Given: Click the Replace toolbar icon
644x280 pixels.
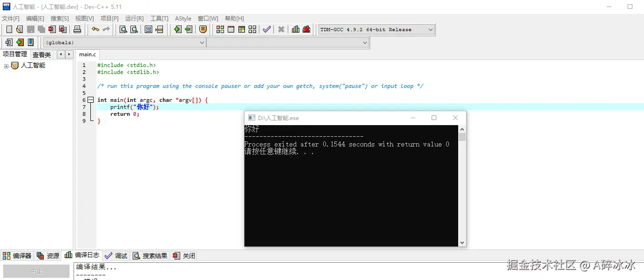Looking at the screenshot, I should (134, 29).
